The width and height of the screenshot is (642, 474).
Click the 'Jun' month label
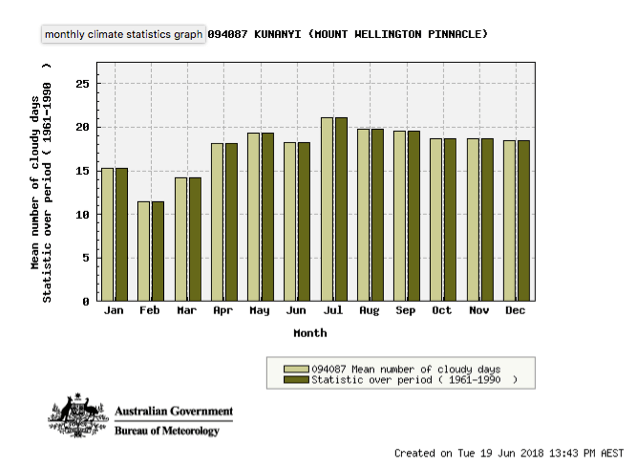click(296, 310)
